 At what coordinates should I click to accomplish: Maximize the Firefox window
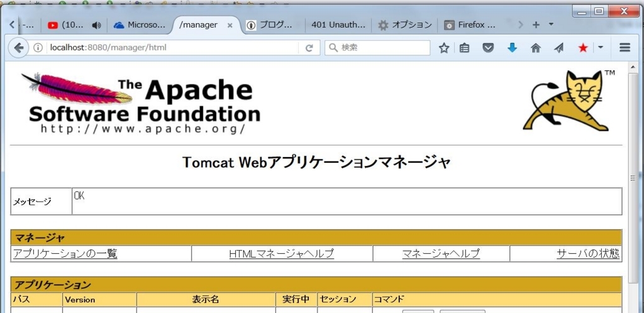click(599, 11)
